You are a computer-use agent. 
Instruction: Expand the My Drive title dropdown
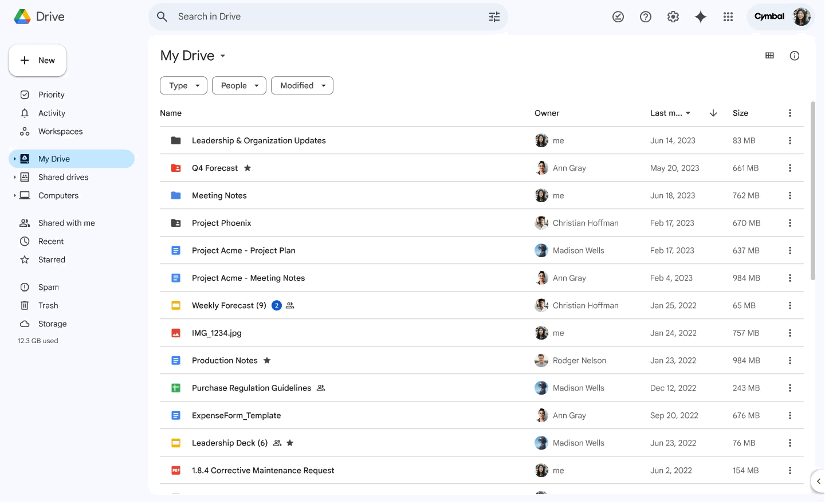[223, 56]
